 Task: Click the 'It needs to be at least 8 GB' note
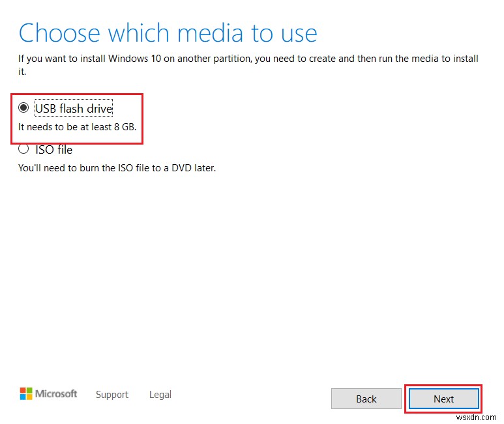coord(77,127)
